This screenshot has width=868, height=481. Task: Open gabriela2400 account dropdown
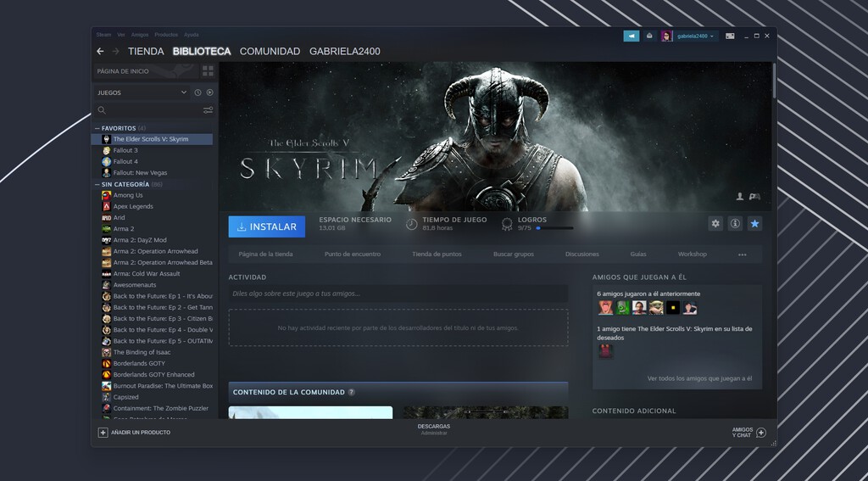[x=697, y=36]
